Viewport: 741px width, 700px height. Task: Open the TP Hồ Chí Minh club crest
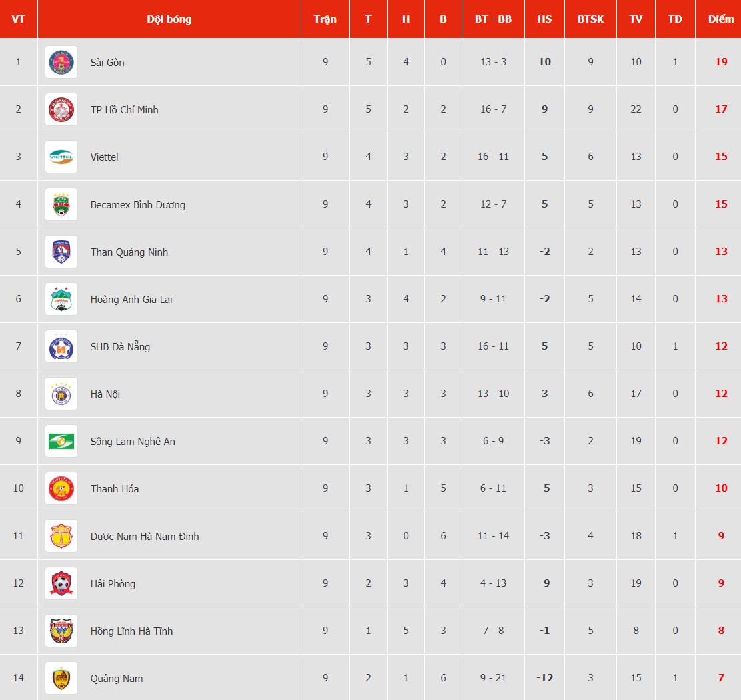pyautogui.click(x=61, y=109)
